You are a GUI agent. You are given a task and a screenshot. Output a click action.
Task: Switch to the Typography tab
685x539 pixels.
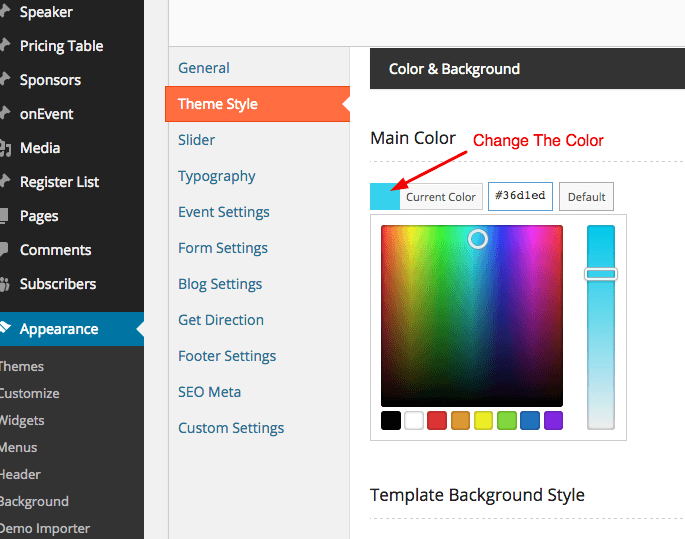[x=217, y=176]
